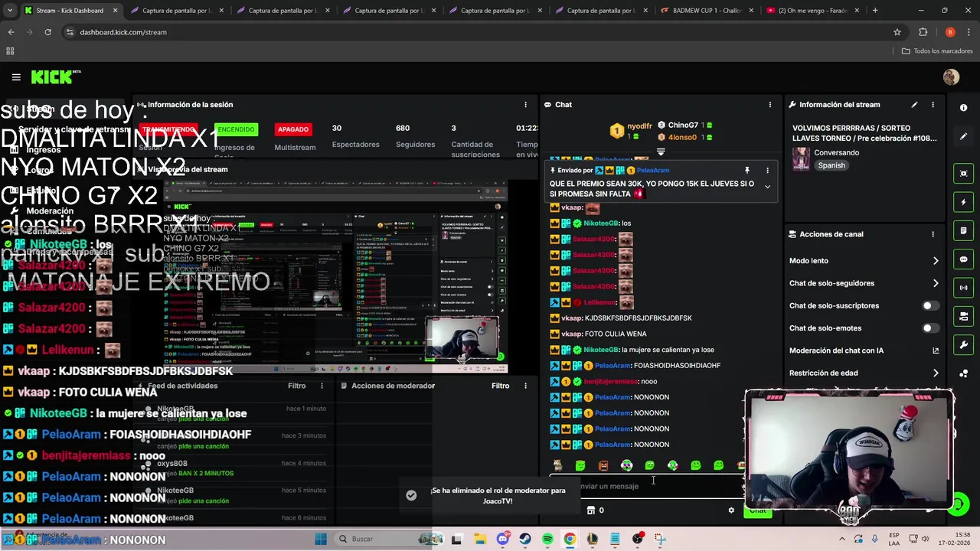
Task: Open the browser extensions puzzle icon
Action: coord(923,32)
